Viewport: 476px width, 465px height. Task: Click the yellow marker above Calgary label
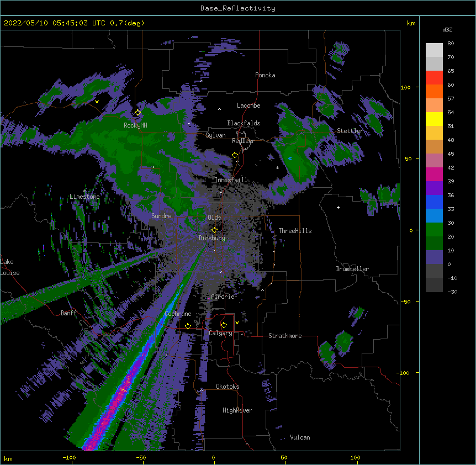(224, 325)
